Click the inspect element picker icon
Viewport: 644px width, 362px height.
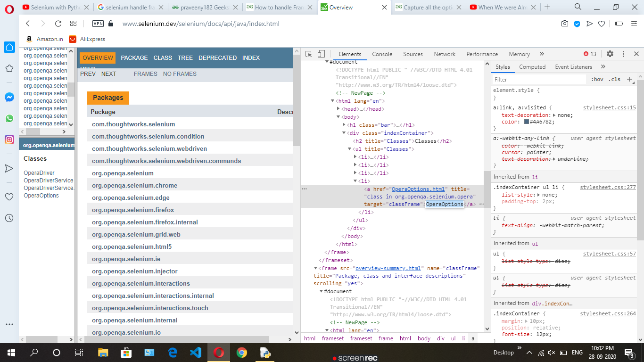(x=308, y=54)
